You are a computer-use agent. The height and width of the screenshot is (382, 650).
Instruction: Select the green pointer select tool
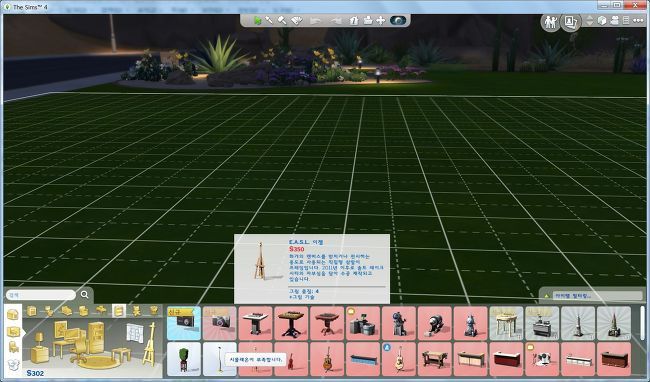point(257,20)
